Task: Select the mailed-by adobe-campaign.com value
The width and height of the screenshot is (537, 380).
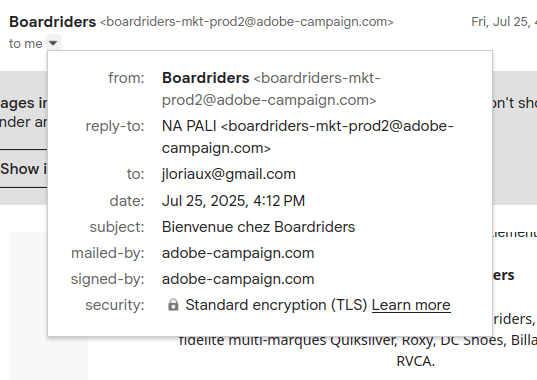Action: (238, 253)
